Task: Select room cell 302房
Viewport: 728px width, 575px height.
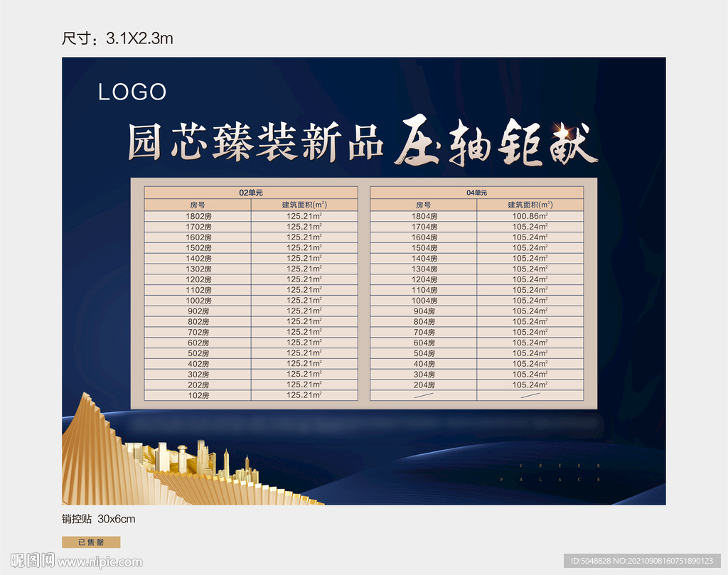Action: tap(198, 375)
